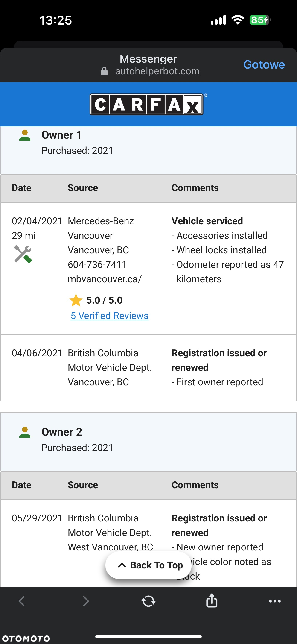
Task: Go forward with the browser forward arrow
Action: pyautogui.click(x=86, y=601)
